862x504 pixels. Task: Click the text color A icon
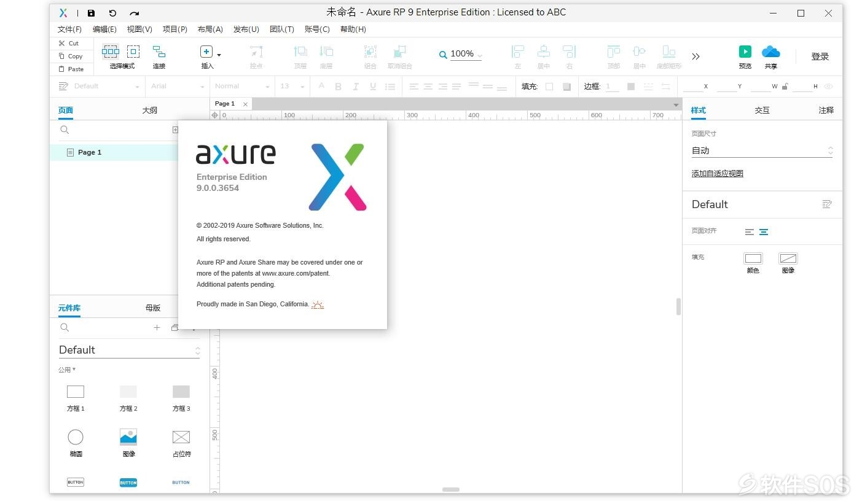[x=321, y=87]
